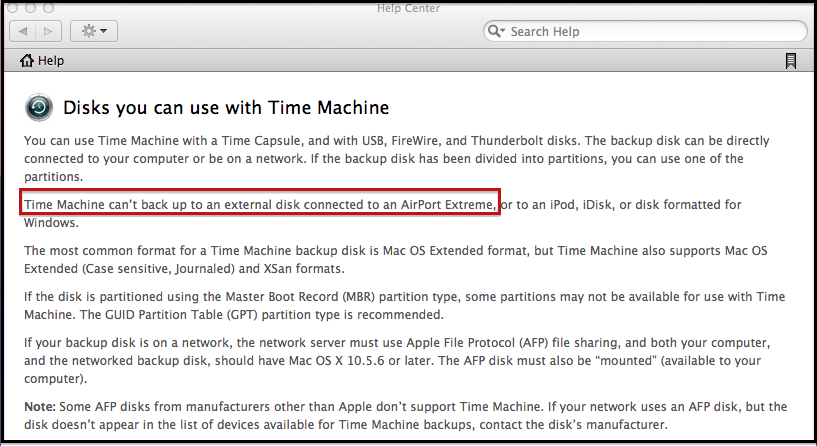Focus the Search Help field
Image resolution: width=817 pixels, height=446 pixels.
point(645,31)
